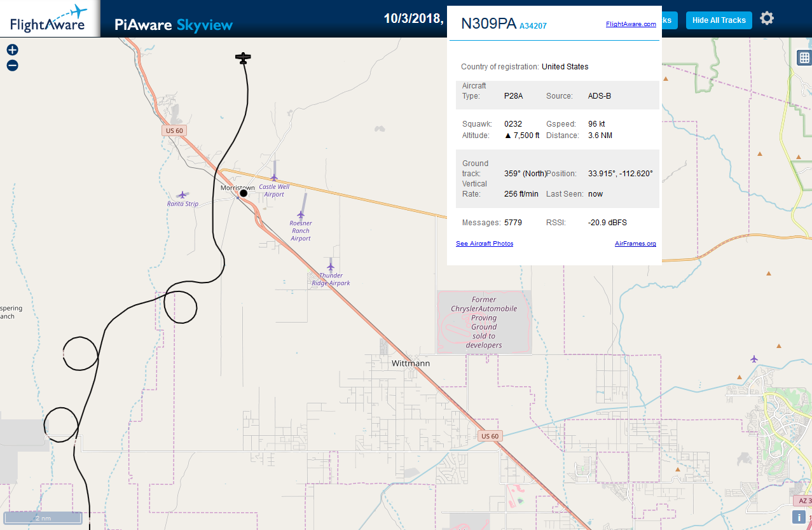812x530 pixels.
Task: Open the map layer grid icon
Action: (x=804, y=58)
